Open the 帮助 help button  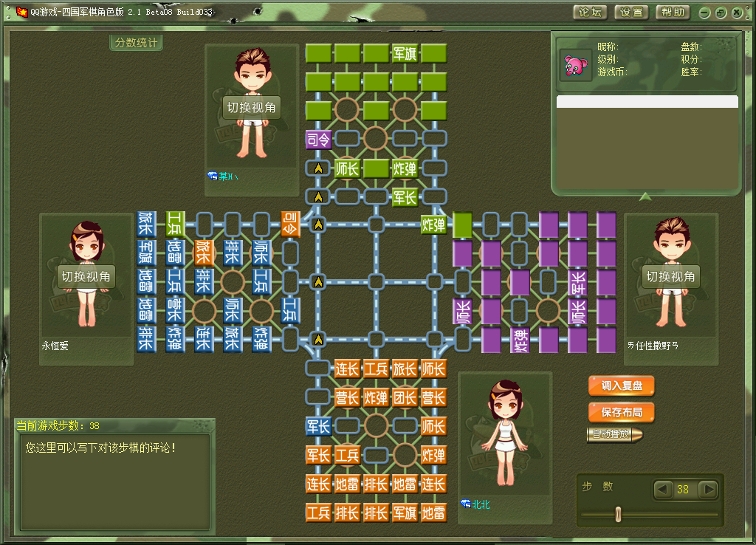coord(673,12)
